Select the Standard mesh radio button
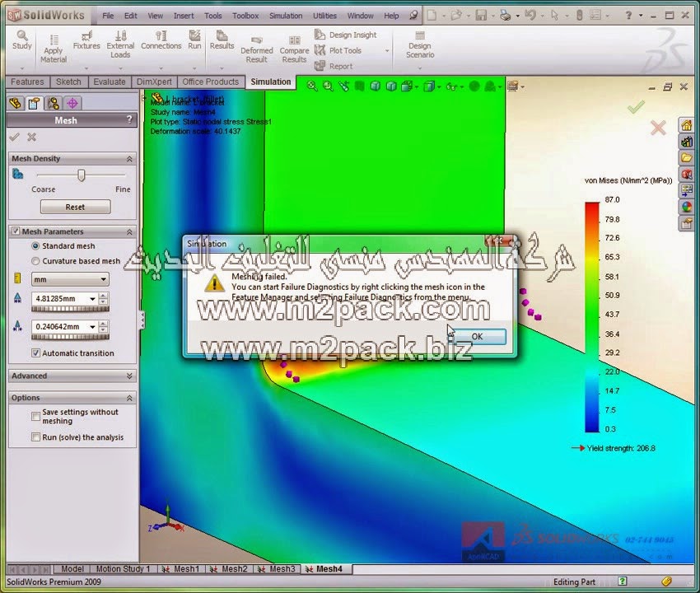Screen dimensions: 700x593 click(x=35, y=246)
